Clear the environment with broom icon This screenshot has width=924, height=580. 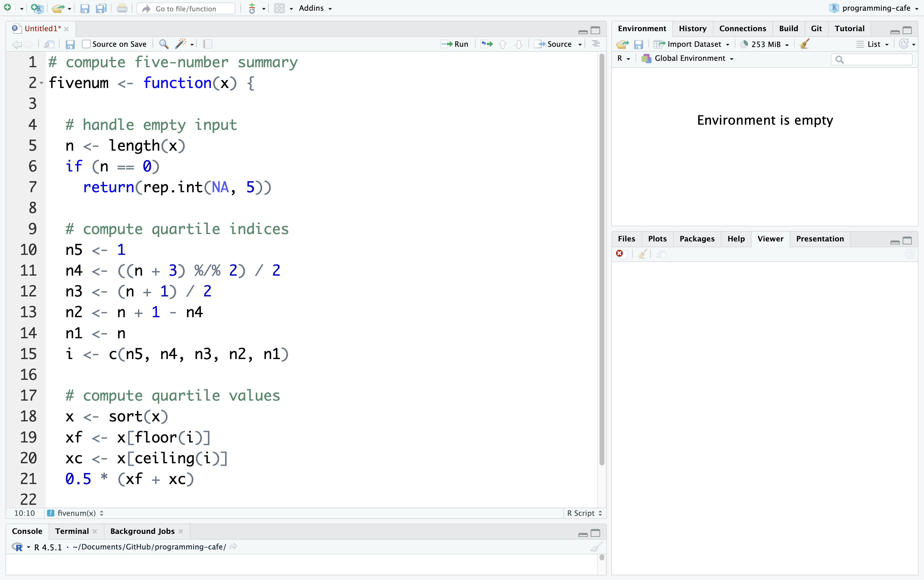[x=805, y=44]
